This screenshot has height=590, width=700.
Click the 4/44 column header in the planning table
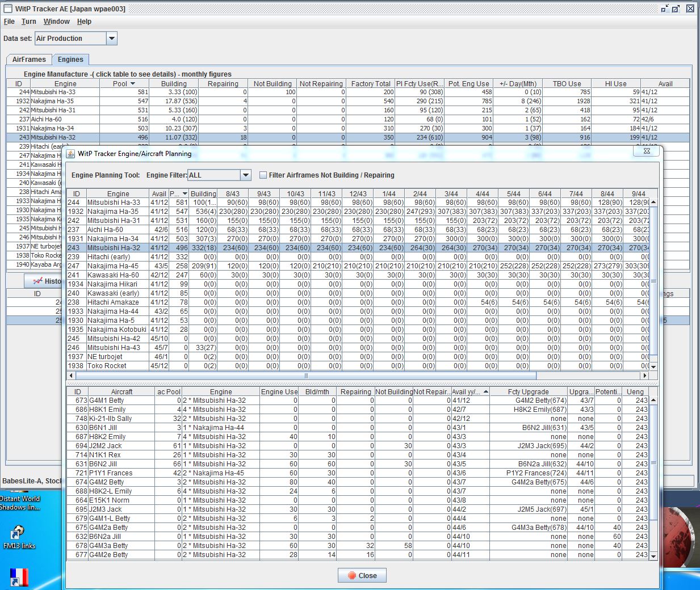click(x=483, y=193)
